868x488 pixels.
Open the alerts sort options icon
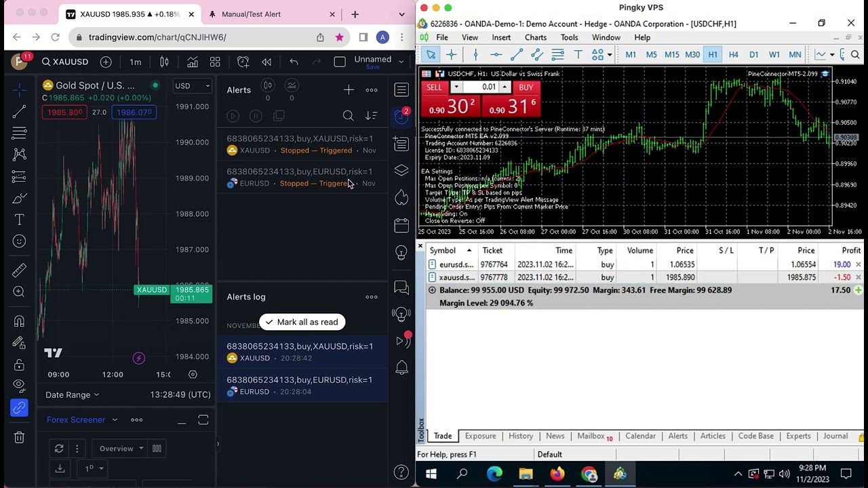(371, 116)
